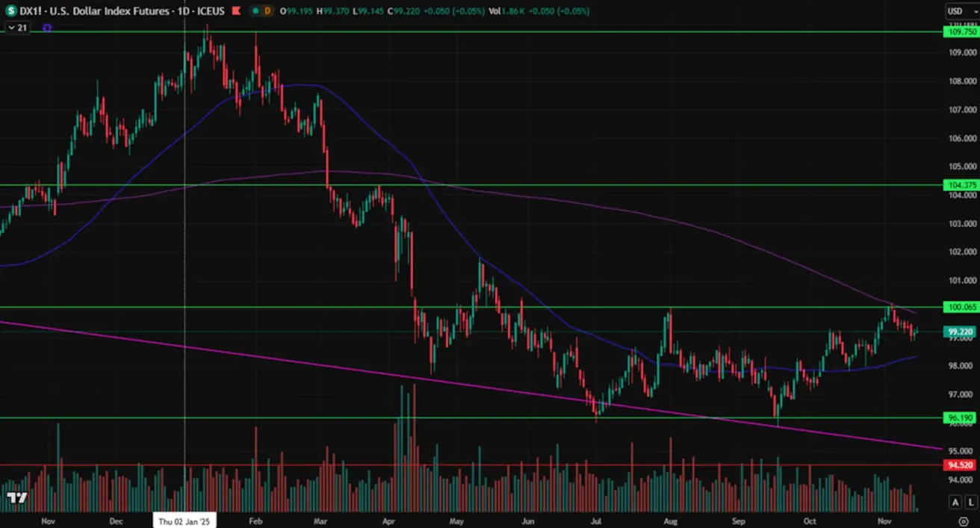This screenshot has height=528, width=980.
Task: Click the 109.750 green price label
Action: tap(961, 32)
